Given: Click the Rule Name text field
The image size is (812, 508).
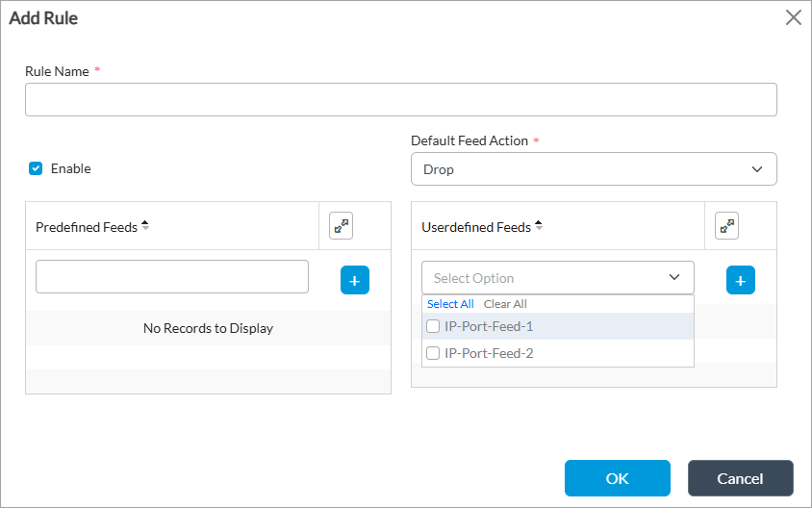Looking at the screenshot, I should click(400, 100).
